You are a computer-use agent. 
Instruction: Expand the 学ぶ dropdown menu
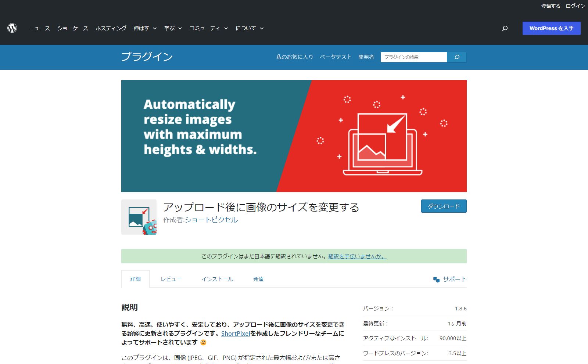[173, 28]
